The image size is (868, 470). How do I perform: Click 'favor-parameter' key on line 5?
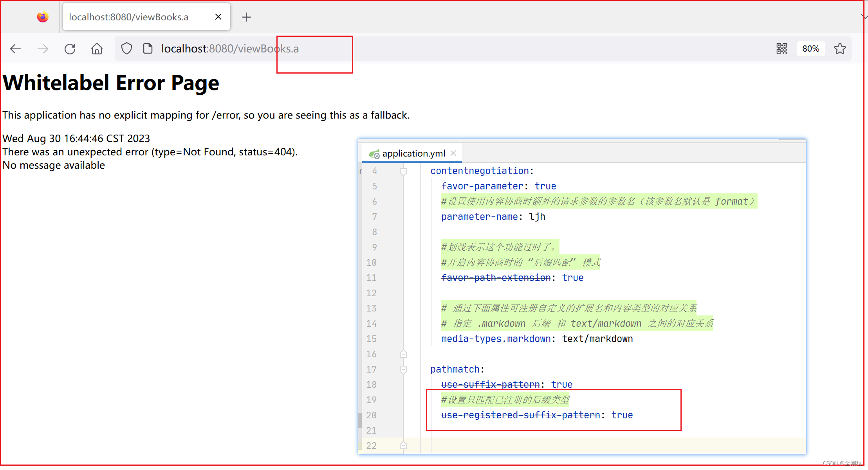[482, 186]
